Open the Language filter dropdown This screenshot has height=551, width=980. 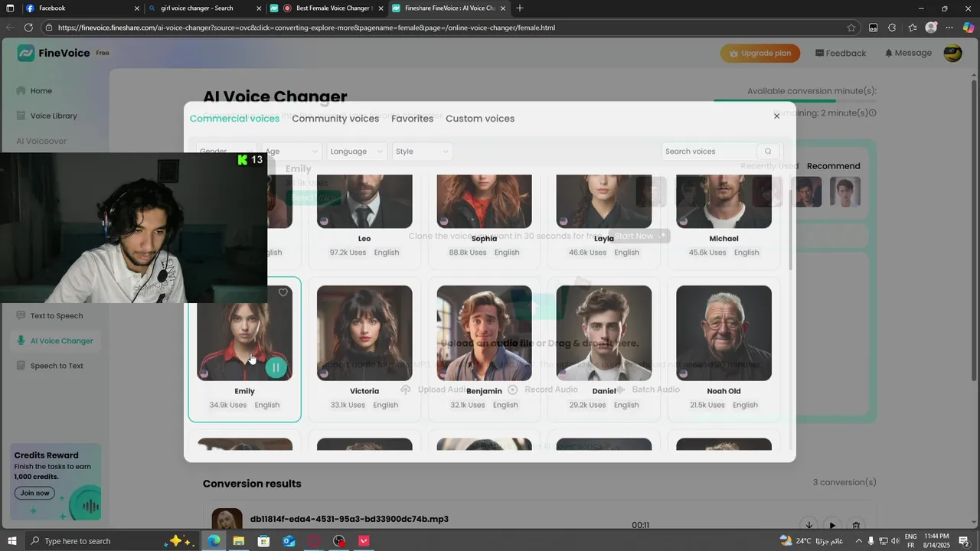pyautogui.click(x=357, y=152)
